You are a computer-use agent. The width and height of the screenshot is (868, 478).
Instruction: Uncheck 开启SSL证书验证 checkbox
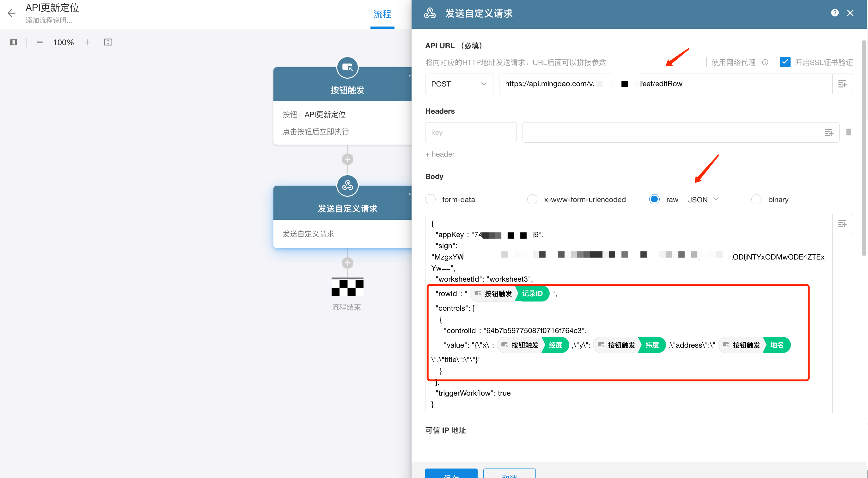[x=785, y=62]
